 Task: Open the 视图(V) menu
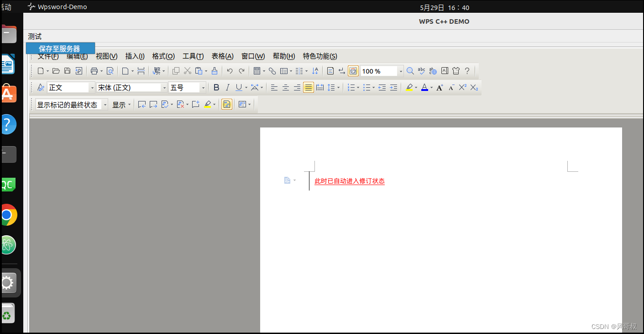106,56
